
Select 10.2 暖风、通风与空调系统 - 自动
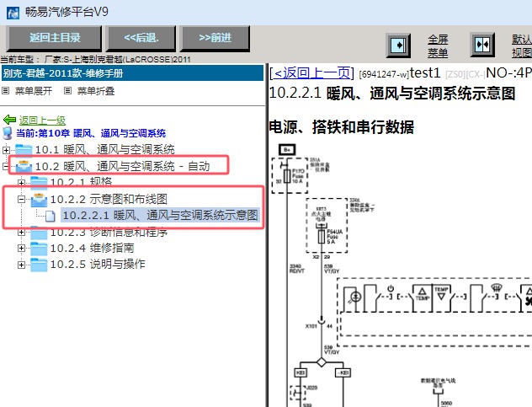123,166
